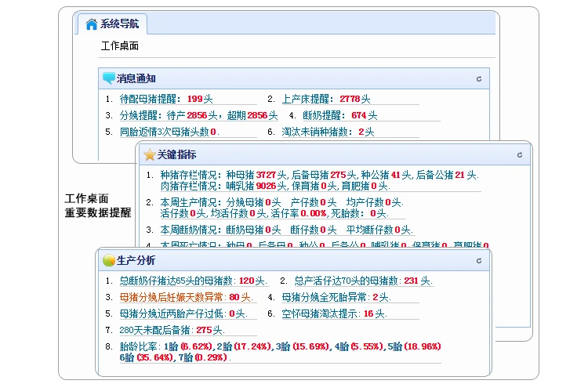Click the home icon in 系统导航 tab
This screenshot has width=588, height=384.
(x=91, y=24)
